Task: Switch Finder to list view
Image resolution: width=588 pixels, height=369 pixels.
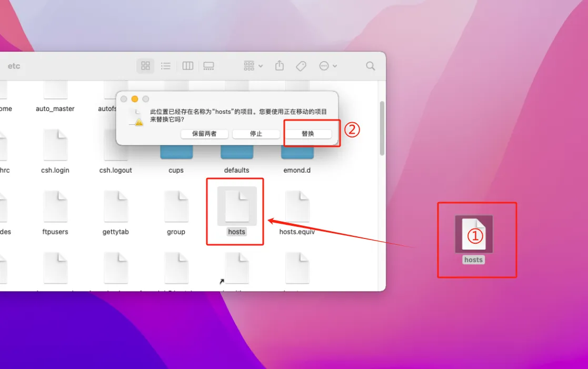Action: tap(166, 66)
